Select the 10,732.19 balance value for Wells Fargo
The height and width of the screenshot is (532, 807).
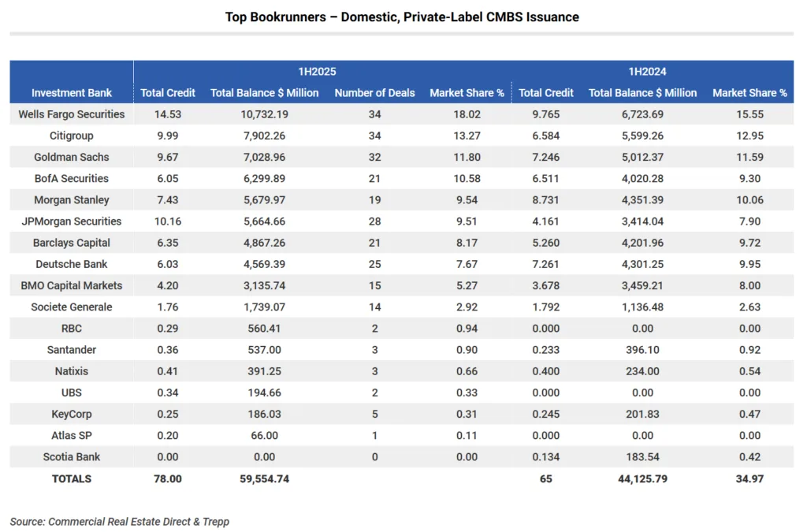click(265, 114)
